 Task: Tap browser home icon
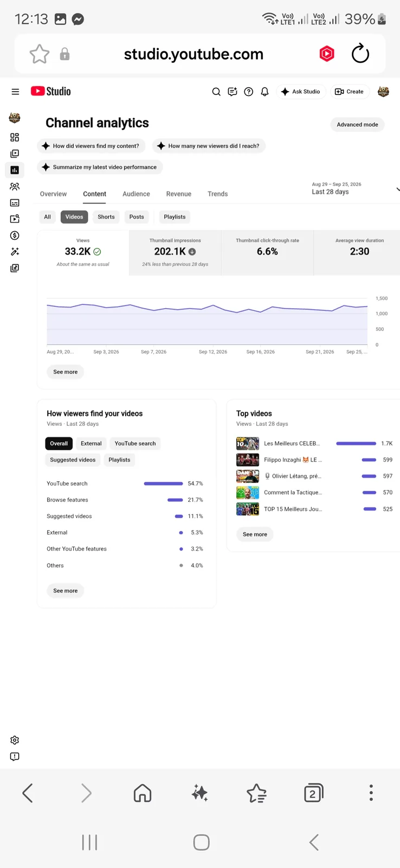pos(143,793)
